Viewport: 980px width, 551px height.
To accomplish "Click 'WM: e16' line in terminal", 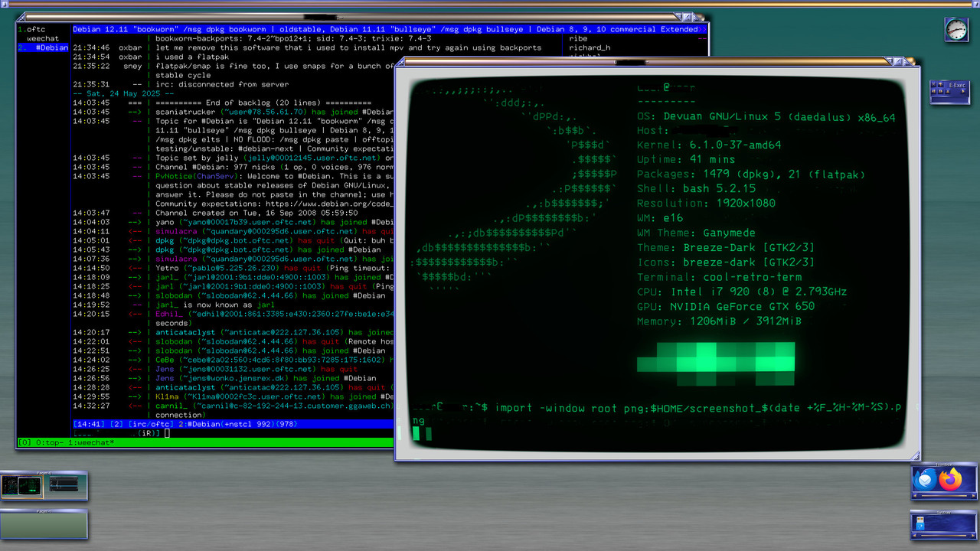I will point(660,218).
